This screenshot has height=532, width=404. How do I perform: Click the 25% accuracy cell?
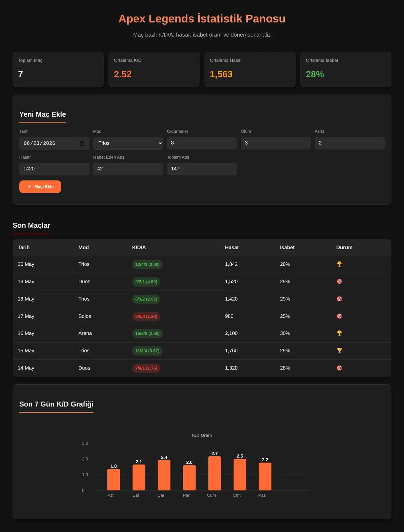[x=285, y=316]
